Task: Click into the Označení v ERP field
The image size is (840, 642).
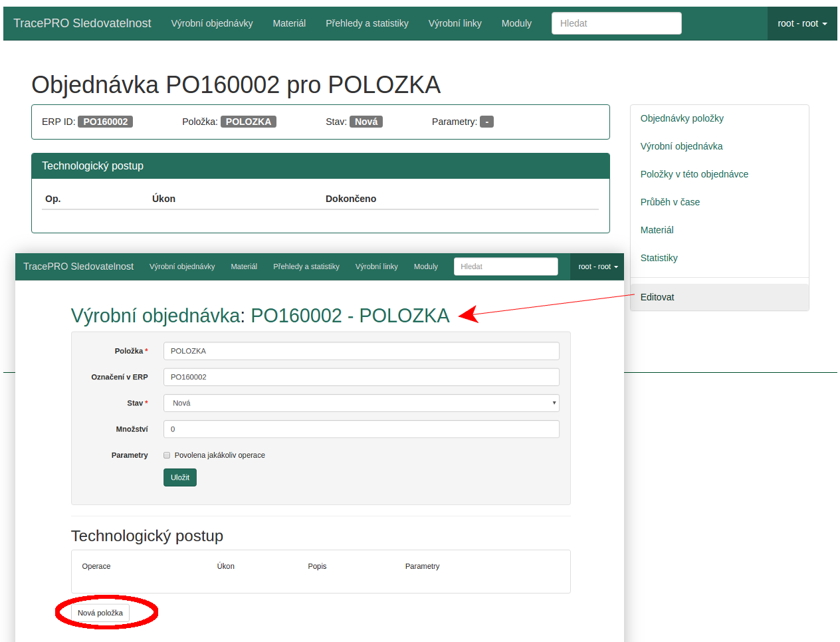Action: 362,377
